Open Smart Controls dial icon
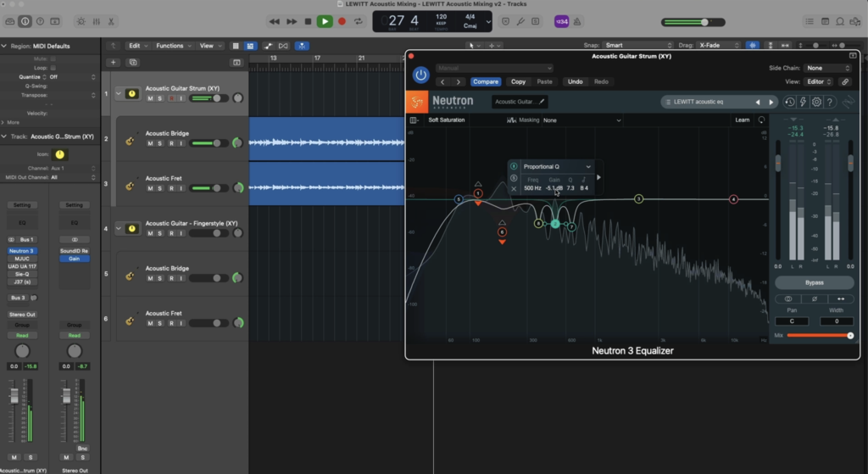This screenshot has height=474, width=868. click(x=81, y=21)
